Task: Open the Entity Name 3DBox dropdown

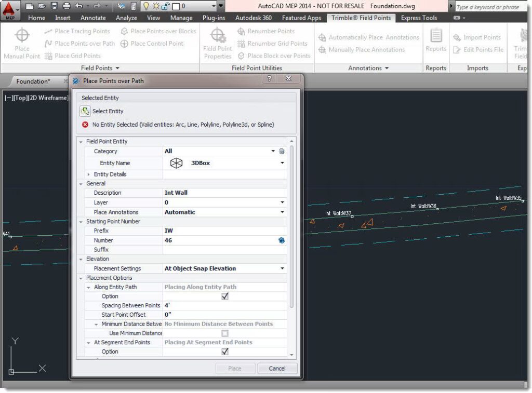Action: click(x=282, y=163)
